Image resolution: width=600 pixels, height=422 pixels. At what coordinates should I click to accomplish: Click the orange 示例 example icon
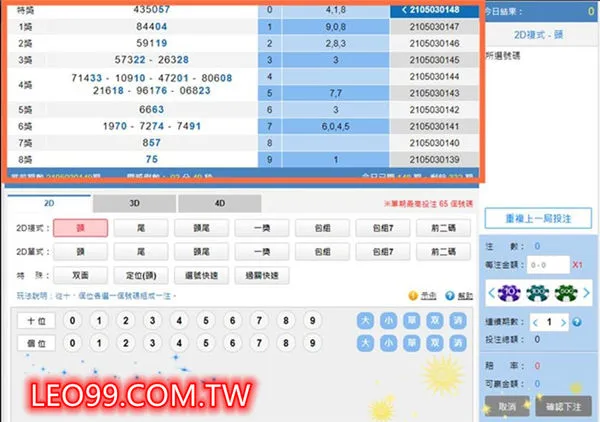click(x=413, y=296)
